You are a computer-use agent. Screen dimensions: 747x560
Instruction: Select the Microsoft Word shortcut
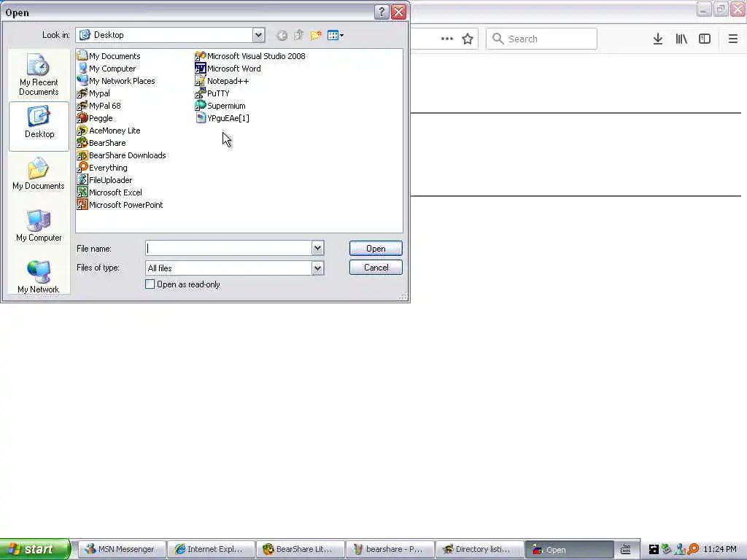pos(228,69)
